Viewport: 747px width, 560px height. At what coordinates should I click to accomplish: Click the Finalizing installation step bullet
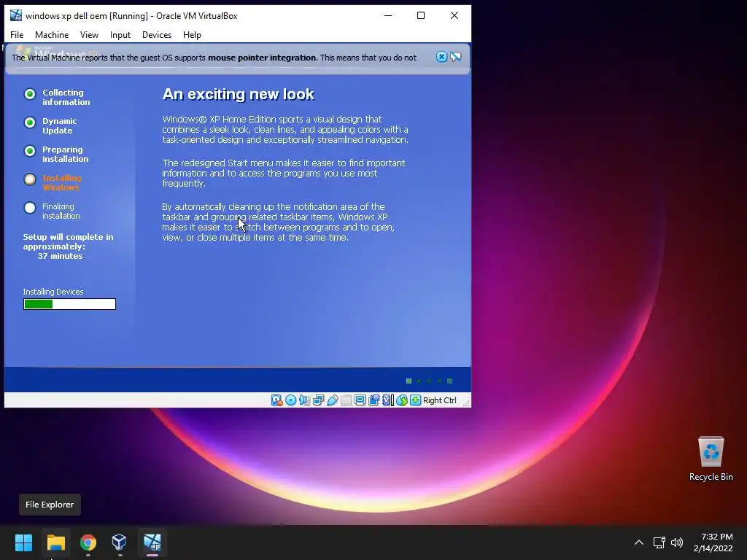[30, 208]
